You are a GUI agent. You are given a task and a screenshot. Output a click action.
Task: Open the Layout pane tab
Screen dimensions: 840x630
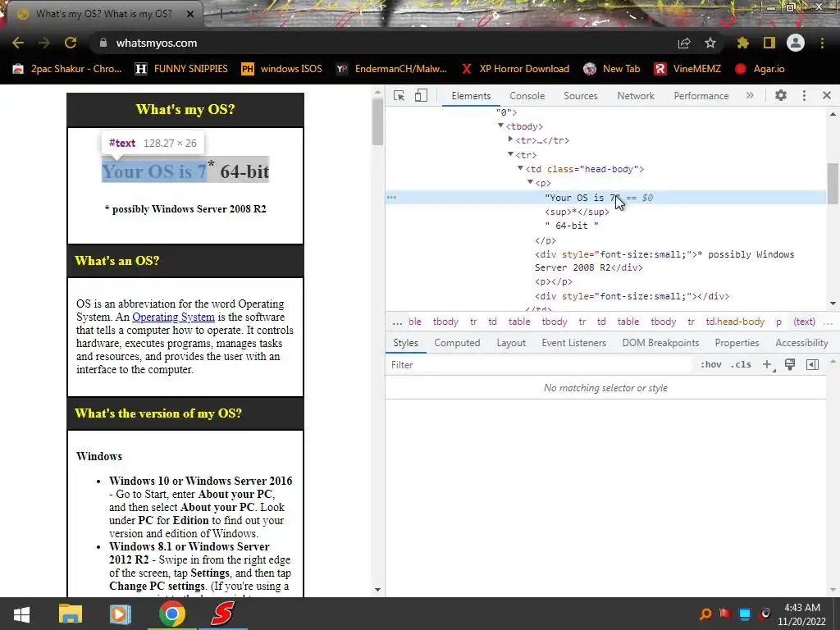pyautogui.click(x=511, y=343)
